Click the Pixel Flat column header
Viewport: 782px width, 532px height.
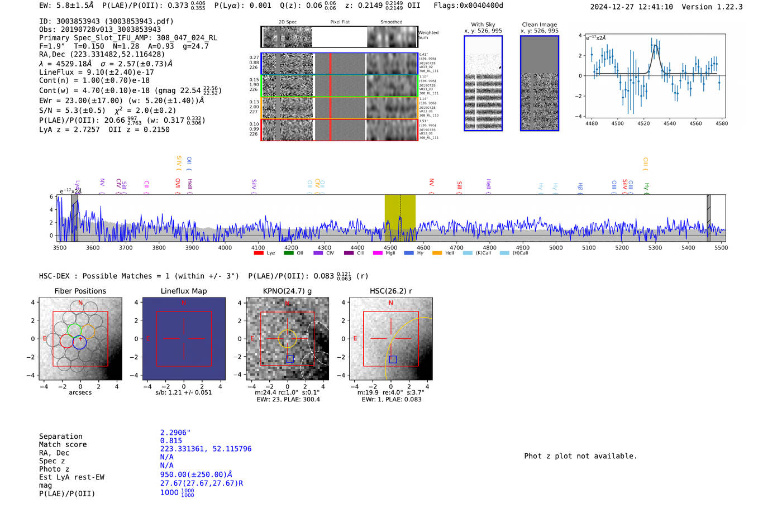click(x=340, y=22)
